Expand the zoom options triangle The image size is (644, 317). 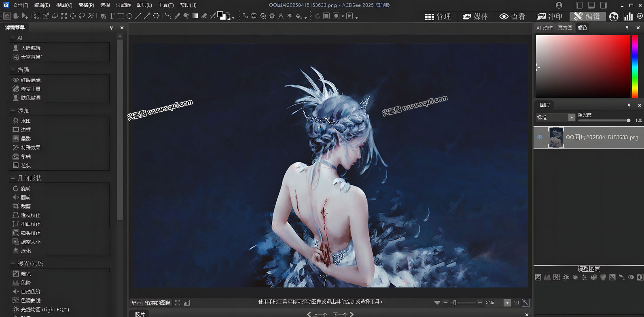click(x=437, y=303)
